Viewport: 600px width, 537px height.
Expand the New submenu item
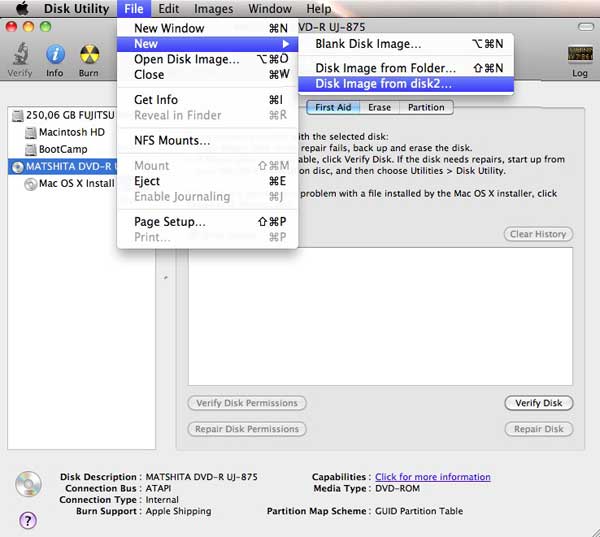tap(207, 44)
